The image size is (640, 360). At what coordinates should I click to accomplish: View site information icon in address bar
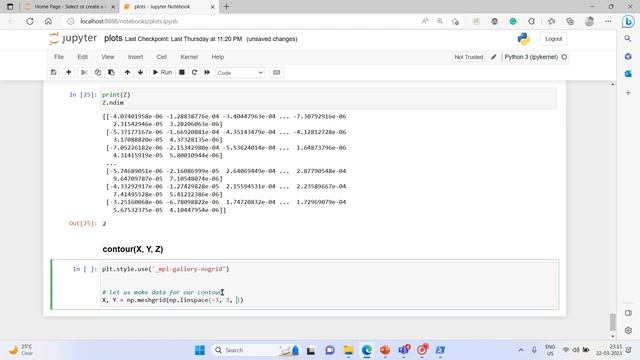71,21
